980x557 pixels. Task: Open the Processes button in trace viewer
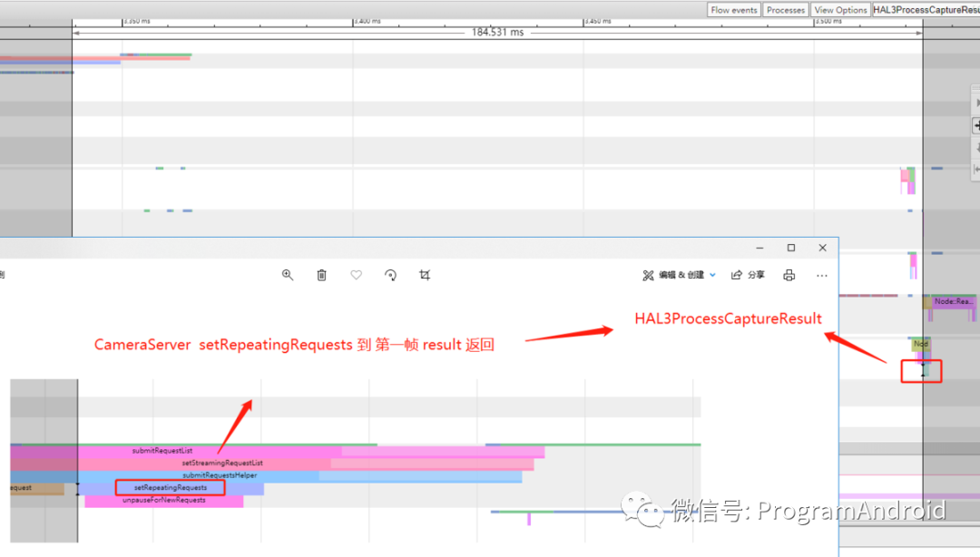pyautogui.click(x=786, y=10)
